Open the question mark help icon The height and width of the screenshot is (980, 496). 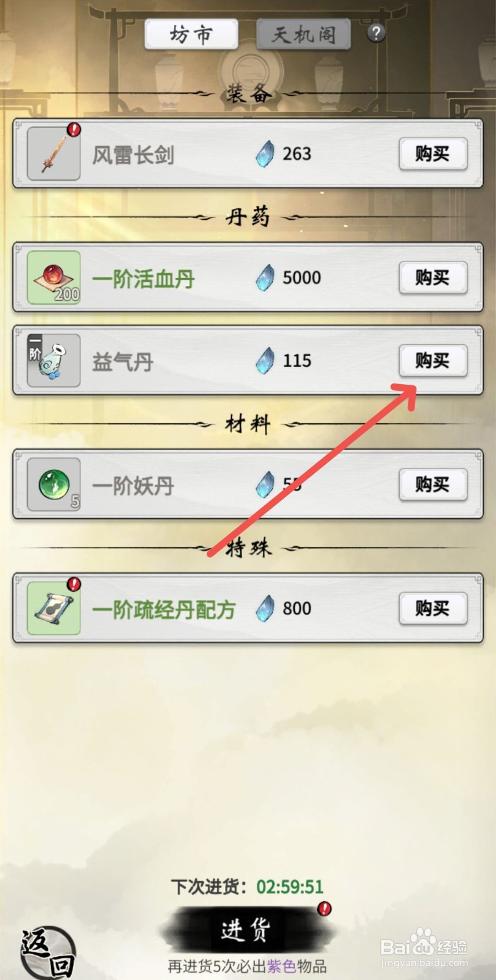point(376,33)
